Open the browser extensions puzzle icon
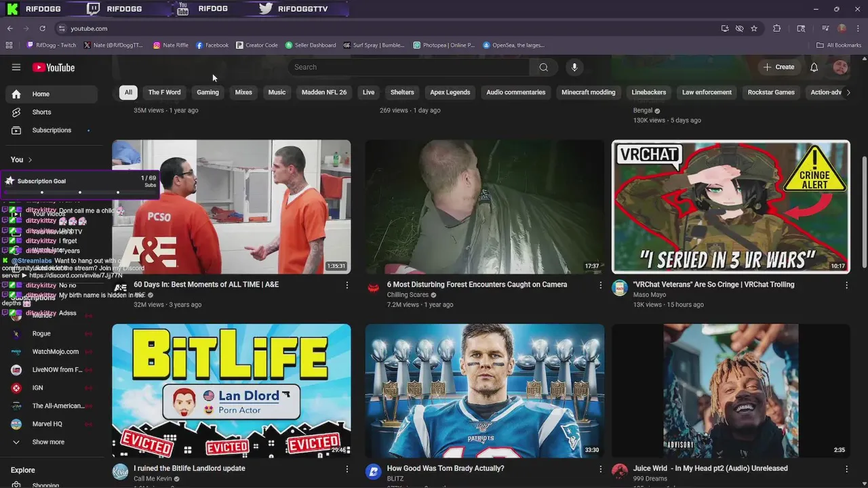 click(777, 28)
